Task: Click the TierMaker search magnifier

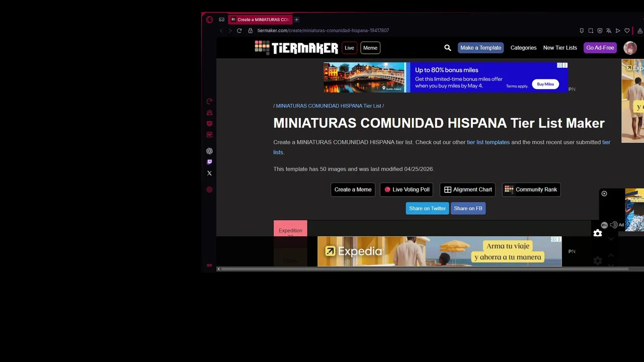Action: coord(447,48)
